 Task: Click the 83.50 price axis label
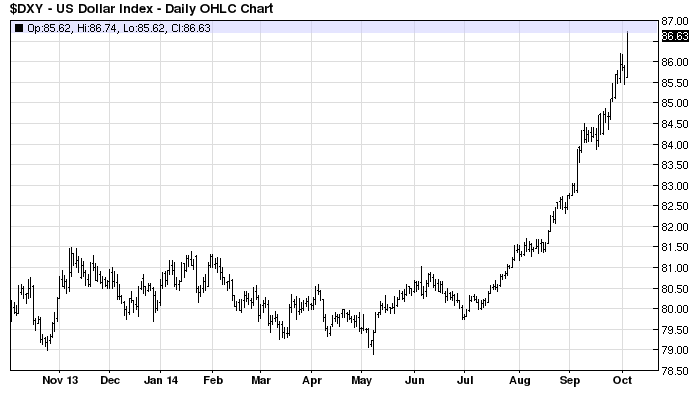[x=675, y=165]
